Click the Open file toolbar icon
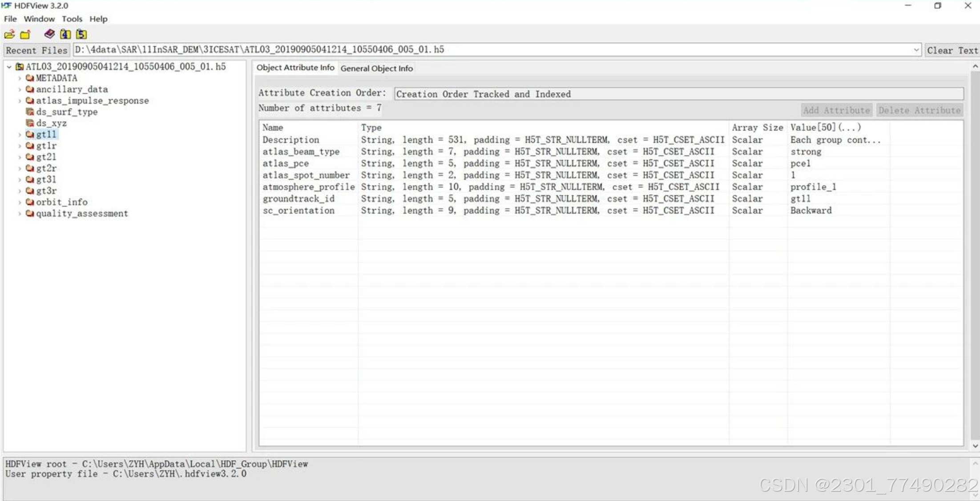 [9, 34]
